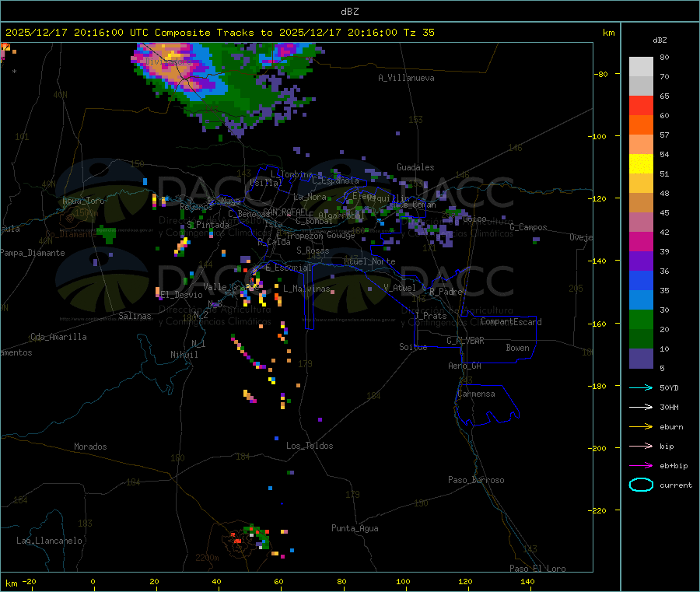Image resolution: width=700 pixels, height=592 pixels.
Task: Click the dark purple 5 dBZ swatch
Action: (x=641, y=359)
